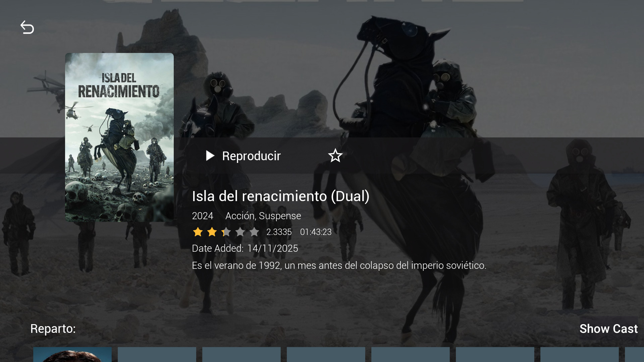Click the first cast member photo
This screenshot has height=362, width=644.
(x=72, y=355)
